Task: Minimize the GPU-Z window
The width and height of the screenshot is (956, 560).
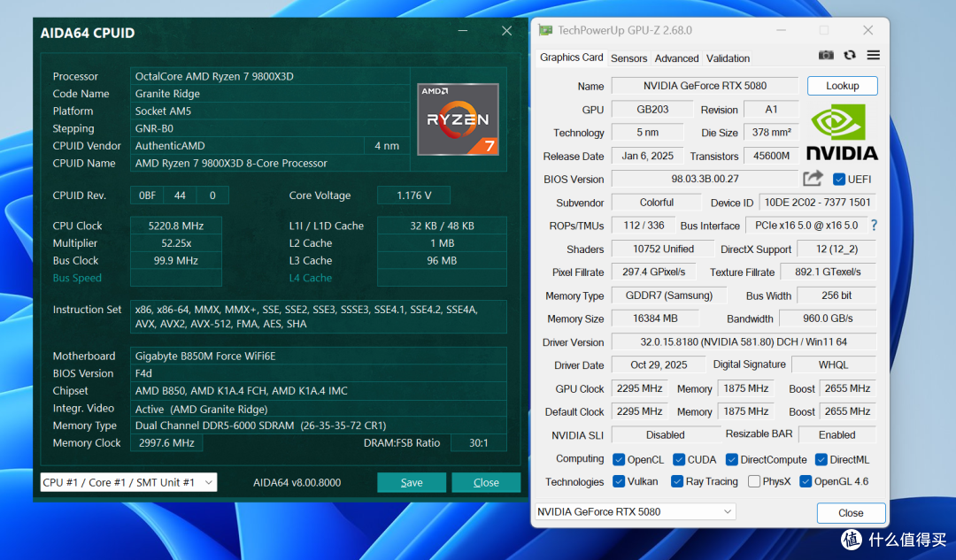Action: pyautogui.click(x=781, y=30)
